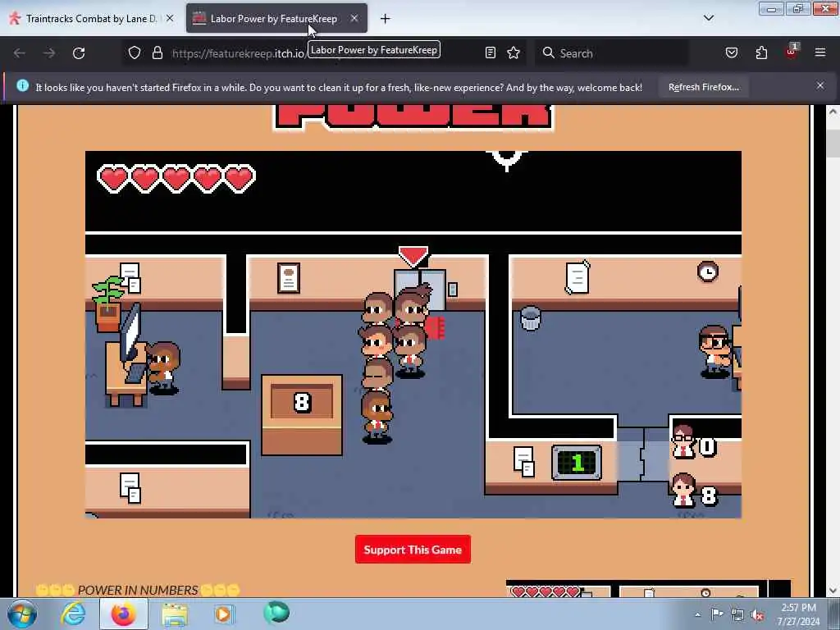Reload the current page
840x630 pixels.
tap(79, 53)
